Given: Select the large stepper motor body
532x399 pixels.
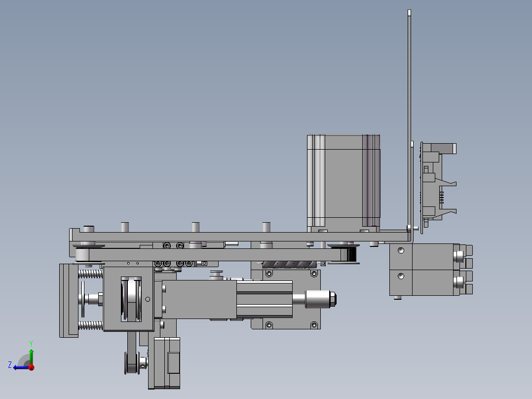Looking at the screenshot, I should (x=343, y=183).
